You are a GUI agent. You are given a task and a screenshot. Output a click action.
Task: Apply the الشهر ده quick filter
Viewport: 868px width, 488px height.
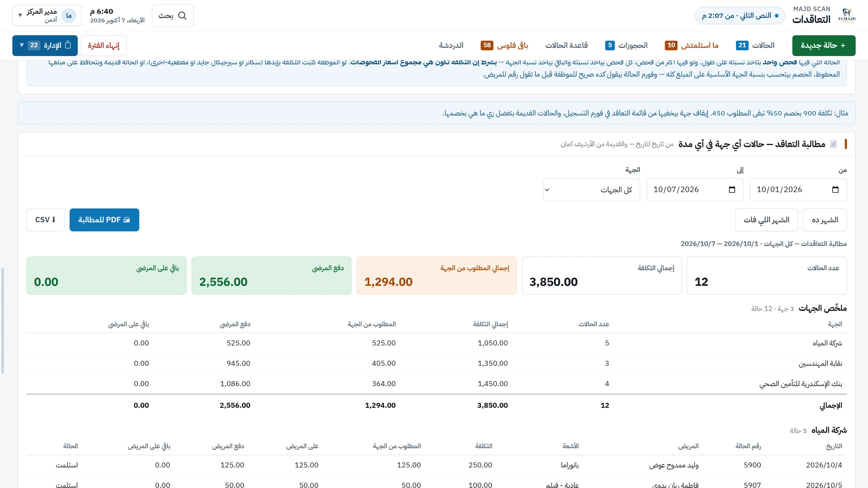825,220
